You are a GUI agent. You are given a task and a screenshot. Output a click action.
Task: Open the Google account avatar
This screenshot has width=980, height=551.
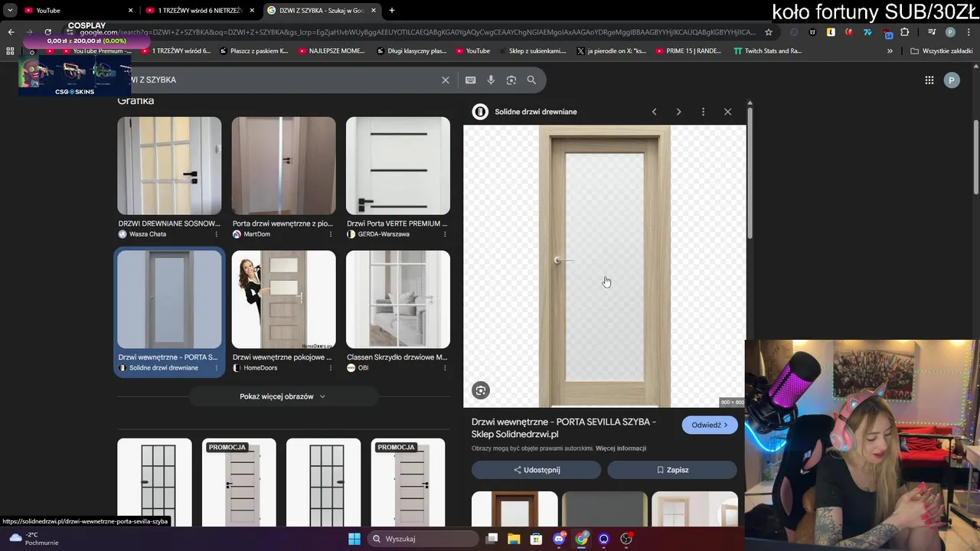pos(952,80)
